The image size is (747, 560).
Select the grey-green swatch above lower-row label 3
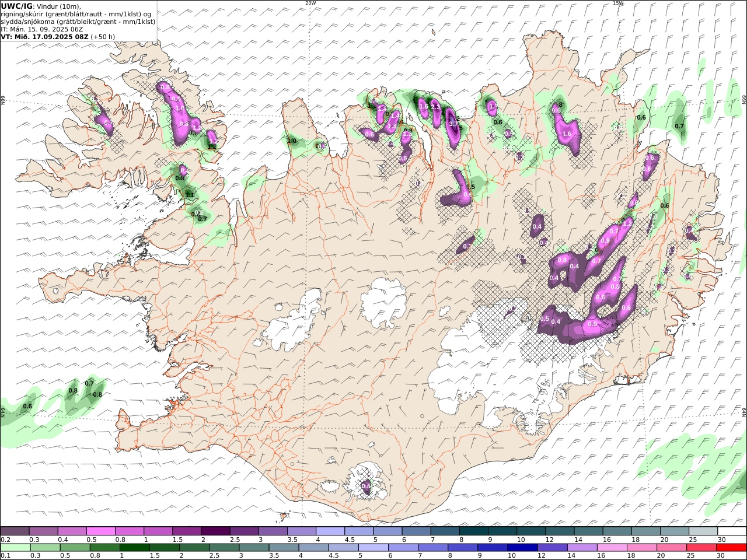point(254,548)
